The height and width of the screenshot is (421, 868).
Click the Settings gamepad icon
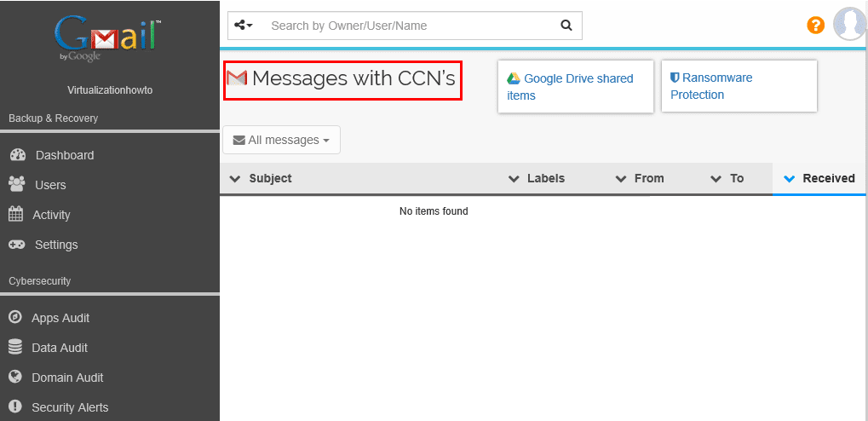coord(17,245)
